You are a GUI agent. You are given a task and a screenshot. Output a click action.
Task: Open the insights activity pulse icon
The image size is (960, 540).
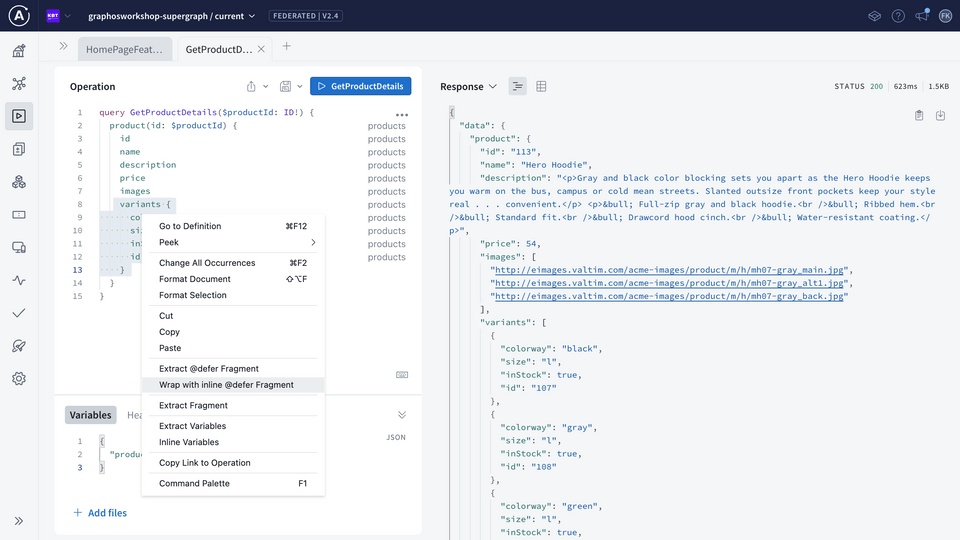pos(19,280)
